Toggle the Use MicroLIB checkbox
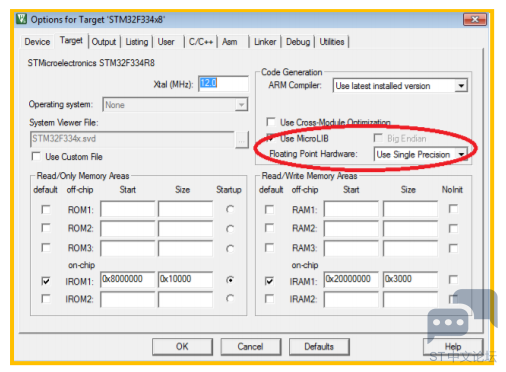Image resolution: width=506 pixels, height=372 pixels. (271, 138)
